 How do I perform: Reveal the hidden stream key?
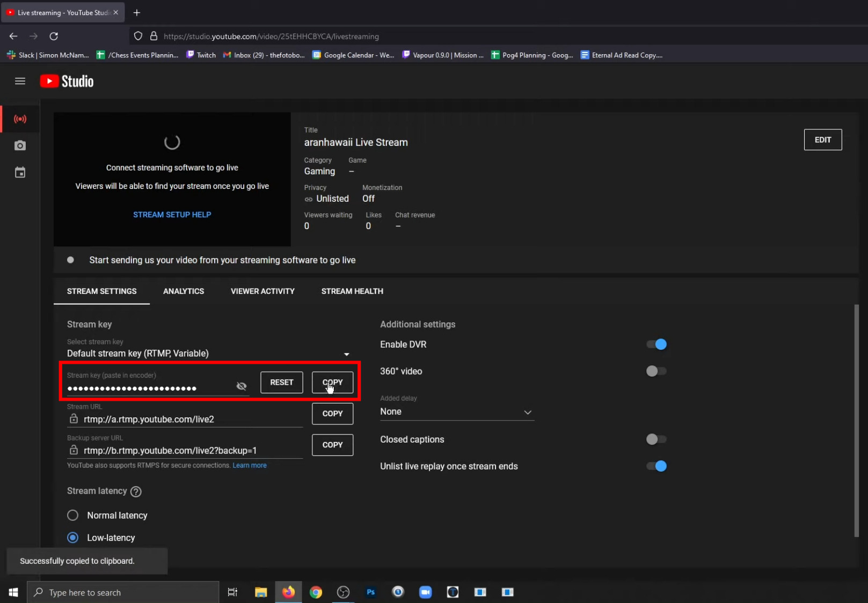(x=242, y=386)
